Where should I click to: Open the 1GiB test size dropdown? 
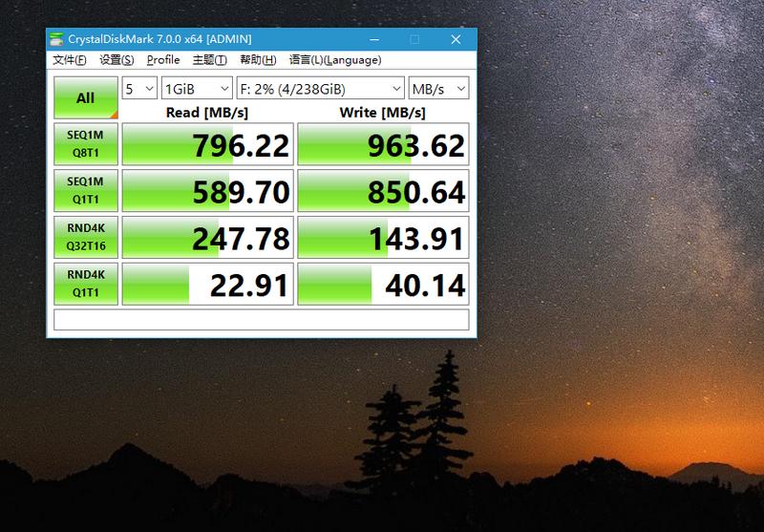tap(197, 88)
